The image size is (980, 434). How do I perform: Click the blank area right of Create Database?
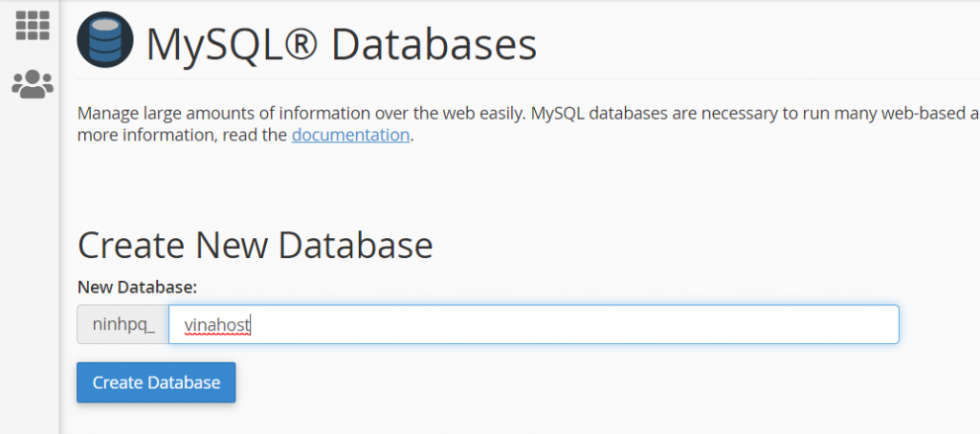574,382
